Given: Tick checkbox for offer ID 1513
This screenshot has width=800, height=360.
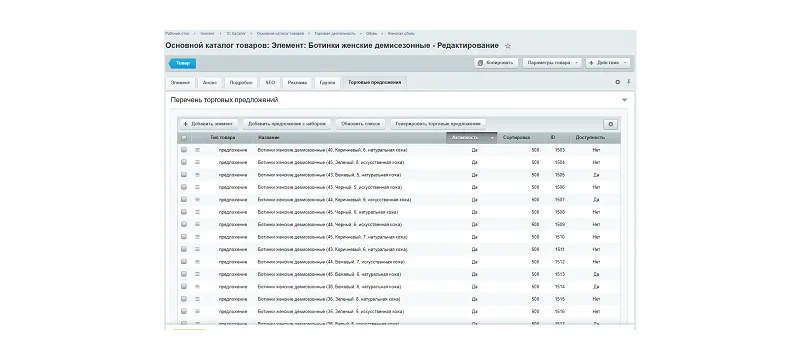Looking at the screenshot, I should tap(184, 274).
